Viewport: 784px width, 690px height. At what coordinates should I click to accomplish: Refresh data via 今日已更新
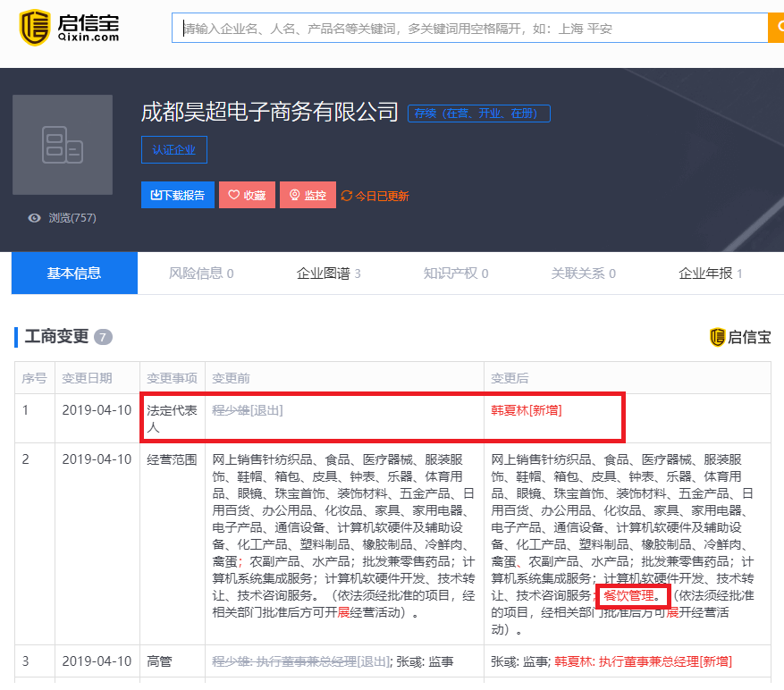(375, 196)
